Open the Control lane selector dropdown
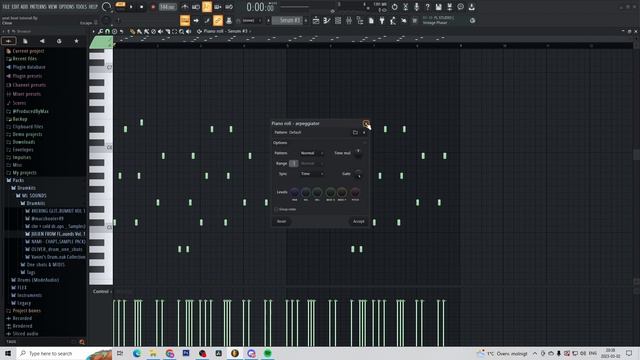640x360 pixels. tap(102, 291)
